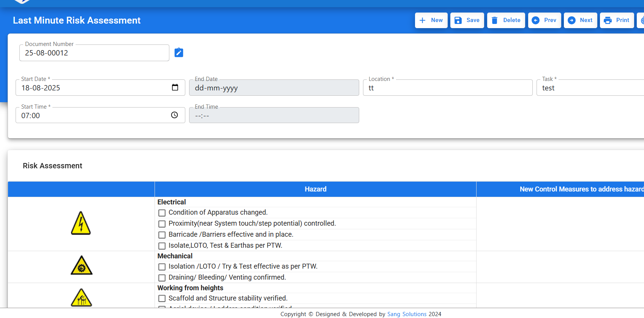The image size is (644, 318).
Task: Open the Start Date calendar picker
Action: click(175, 87)
